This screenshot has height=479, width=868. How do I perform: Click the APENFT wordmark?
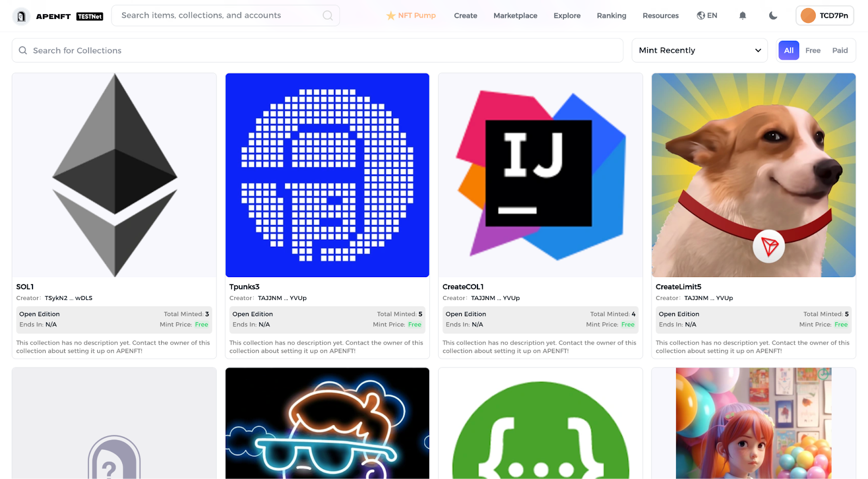click(x=53, y=17)
